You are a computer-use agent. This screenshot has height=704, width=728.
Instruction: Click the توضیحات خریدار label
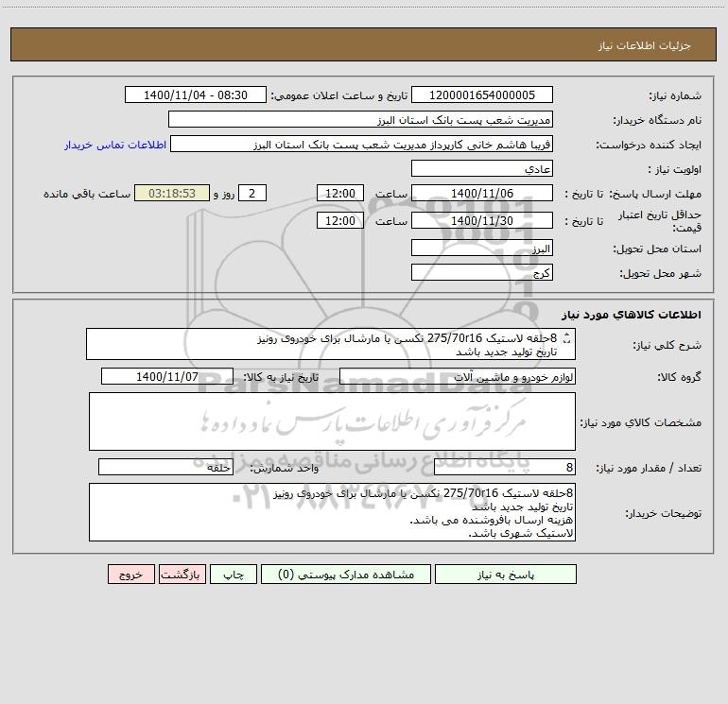coord(664,513)
